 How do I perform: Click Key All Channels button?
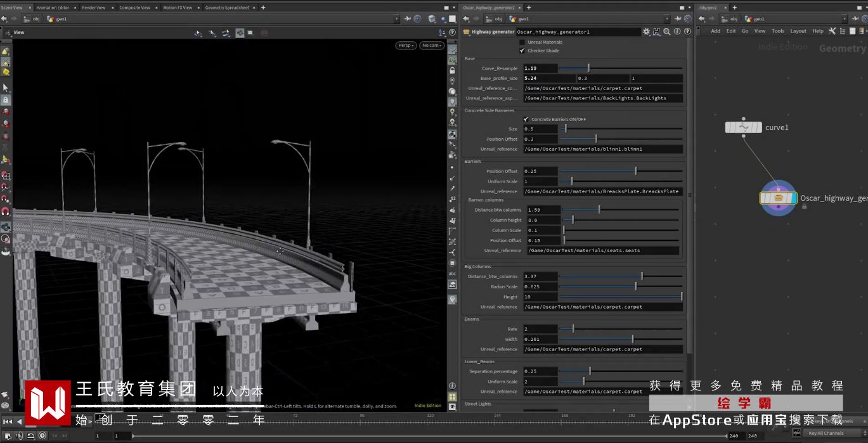[x=826, y=433]
